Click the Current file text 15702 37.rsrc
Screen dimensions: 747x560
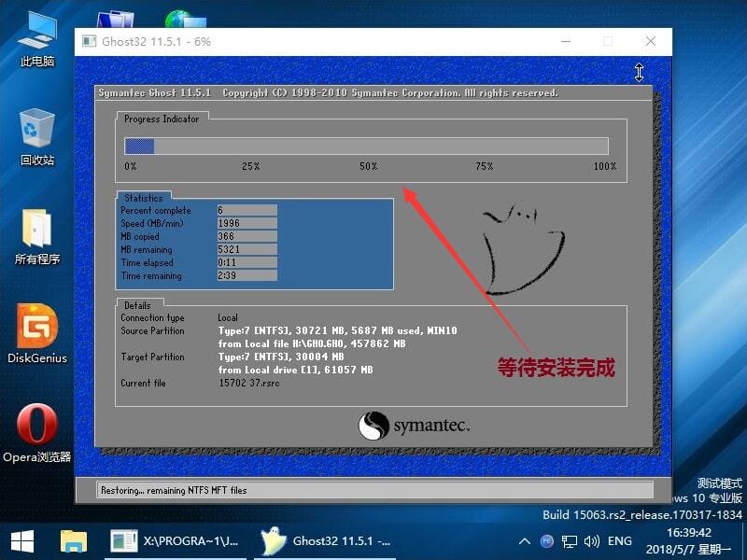pyautogui.click(x=249, y=383)
